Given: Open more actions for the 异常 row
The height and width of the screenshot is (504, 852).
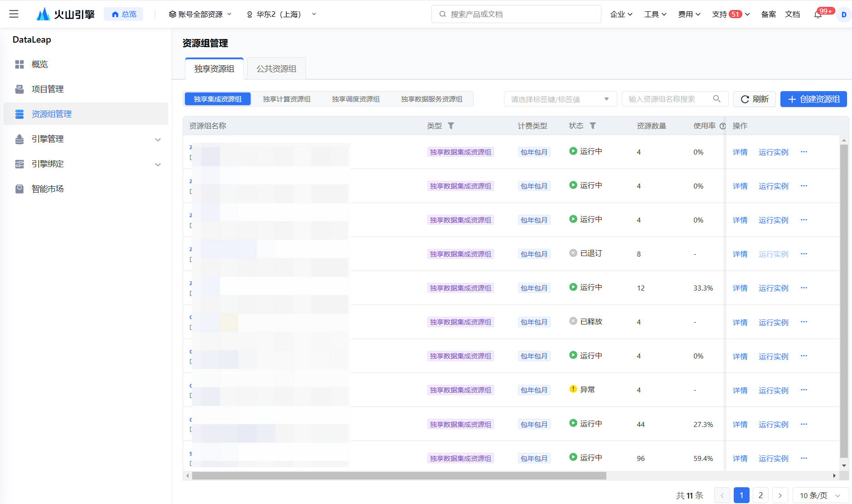Looking at the screenshot, I should tap(804, 390).
